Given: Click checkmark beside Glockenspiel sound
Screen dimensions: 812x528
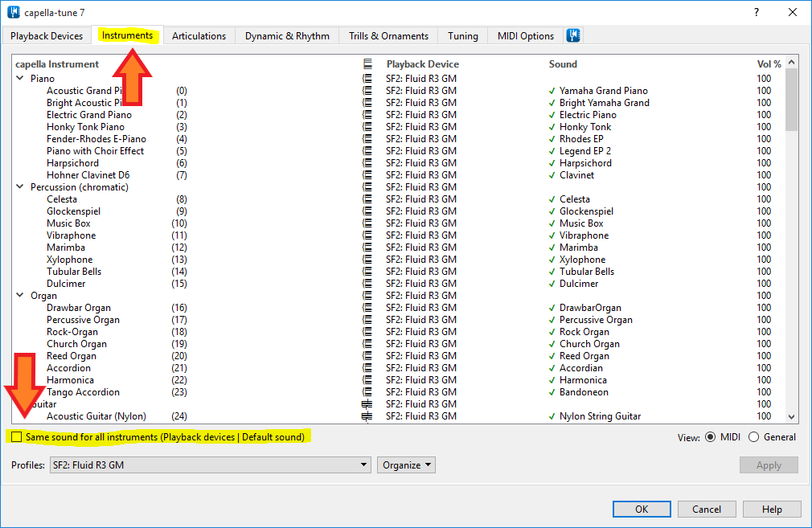Looking at the screenshot, I should coord(552,211).
